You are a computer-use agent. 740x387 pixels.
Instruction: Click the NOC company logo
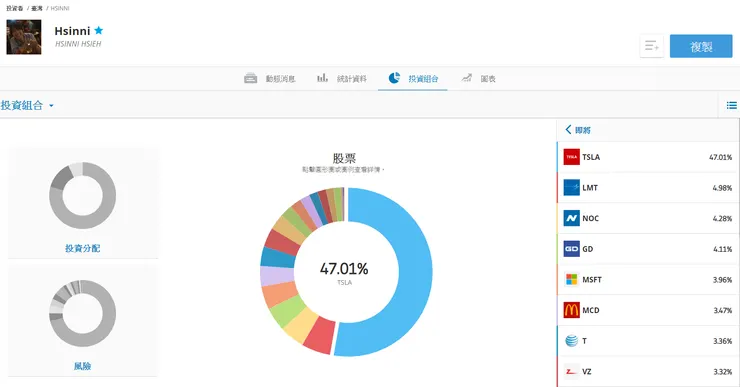572,219
